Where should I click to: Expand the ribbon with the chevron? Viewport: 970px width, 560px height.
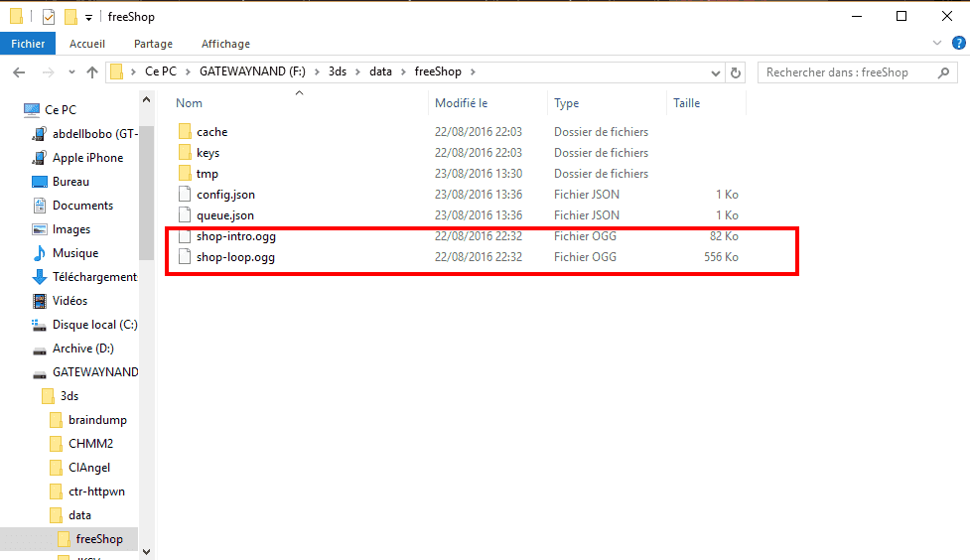936,43
